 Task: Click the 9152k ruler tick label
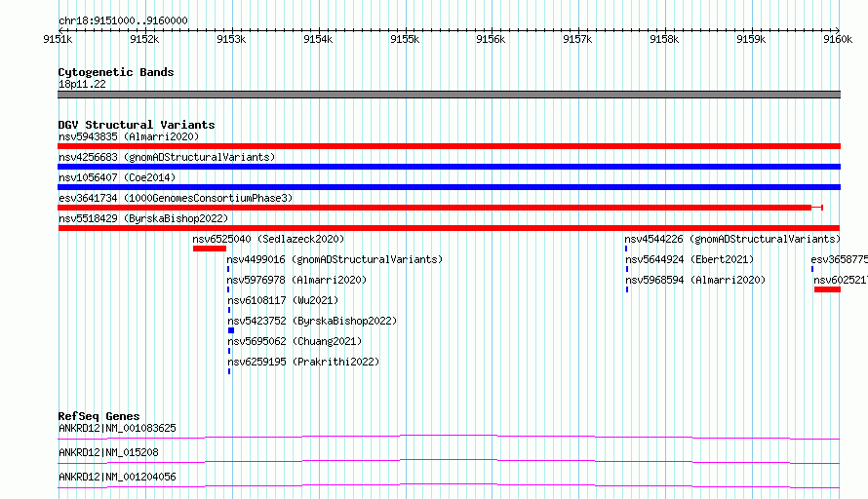pyautogui.click(x=144, y=39)
